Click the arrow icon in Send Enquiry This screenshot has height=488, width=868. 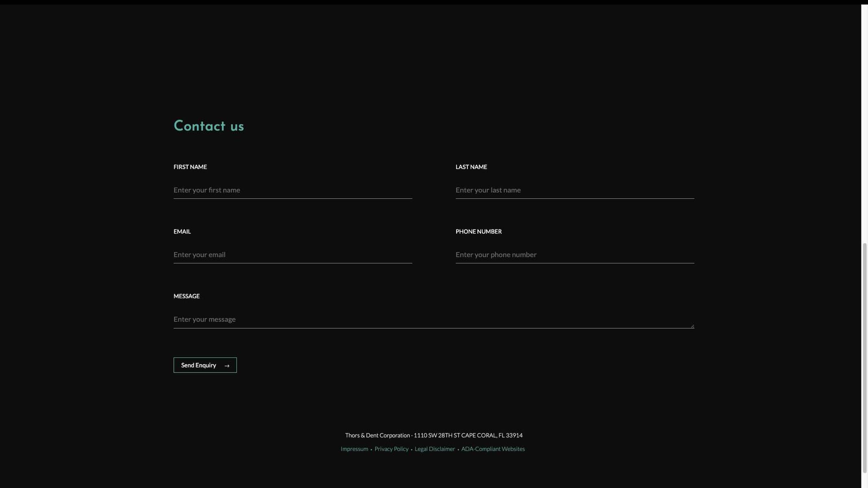pyautogui.click(x=227, y=366)
